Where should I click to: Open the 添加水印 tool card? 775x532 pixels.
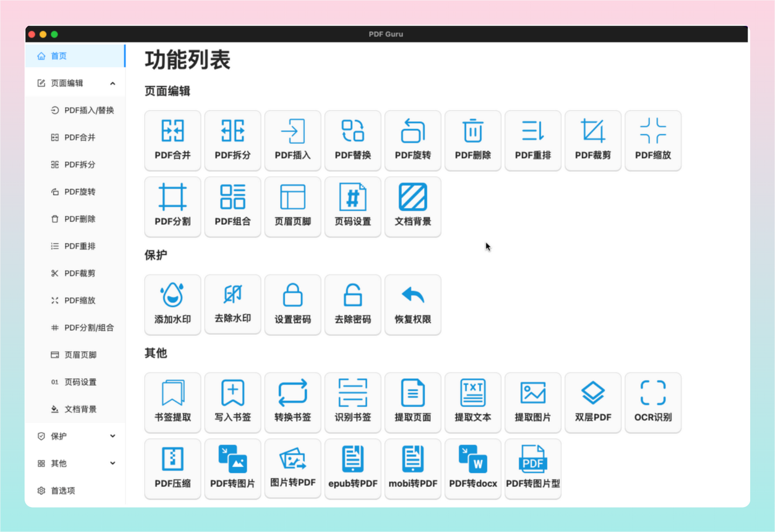pyautogui.click(x=173, y=305)
